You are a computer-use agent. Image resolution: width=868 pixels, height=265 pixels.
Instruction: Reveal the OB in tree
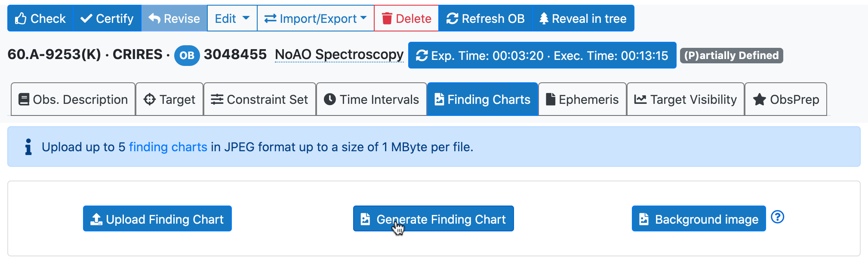tap(583, 19)
